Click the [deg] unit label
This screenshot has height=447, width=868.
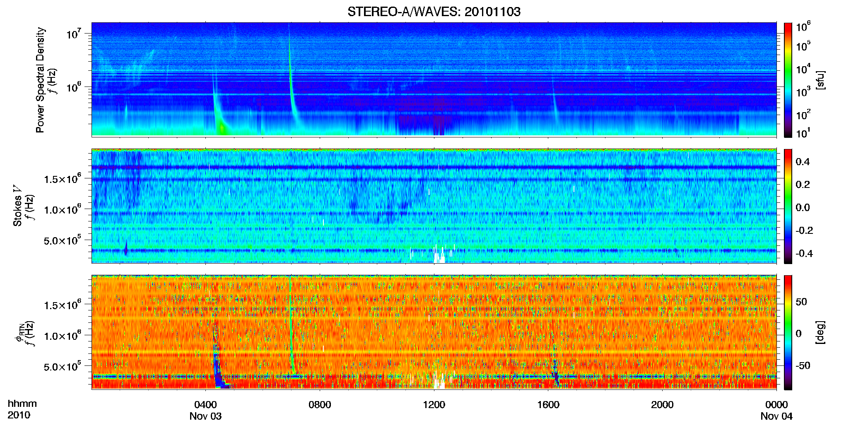pyautogui.click(x=820, y=332)
